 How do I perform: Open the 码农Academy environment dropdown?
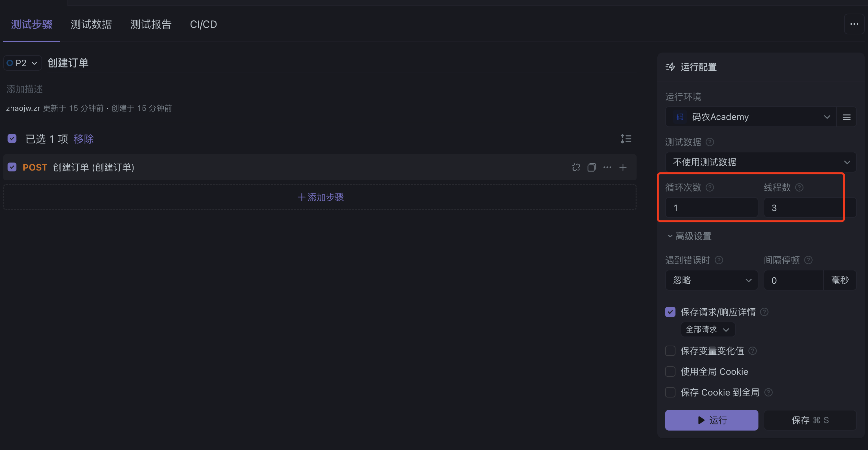point(750,117)
